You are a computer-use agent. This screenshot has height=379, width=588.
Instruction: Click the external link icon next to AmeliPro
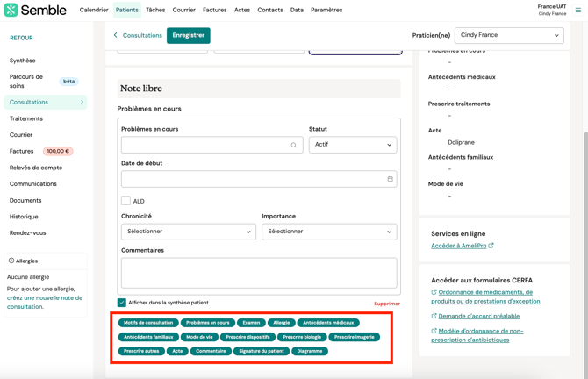point(491,246)
